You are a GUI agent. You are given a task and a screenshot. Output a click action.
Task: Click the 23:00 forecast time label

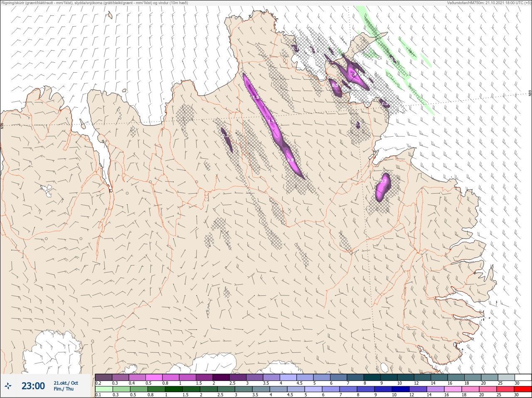(33, 386)
